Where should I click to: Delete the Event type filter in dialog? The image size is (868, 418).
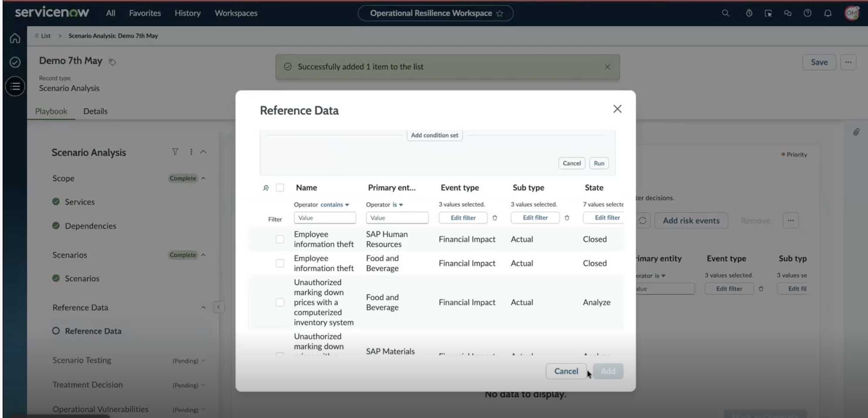[495, 218]
